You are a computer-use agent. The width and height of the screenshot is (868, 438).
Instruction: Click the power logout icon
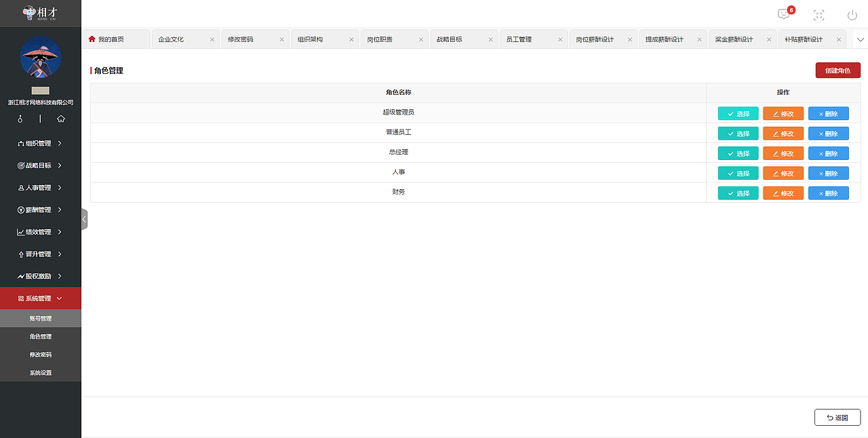[852, 15]
